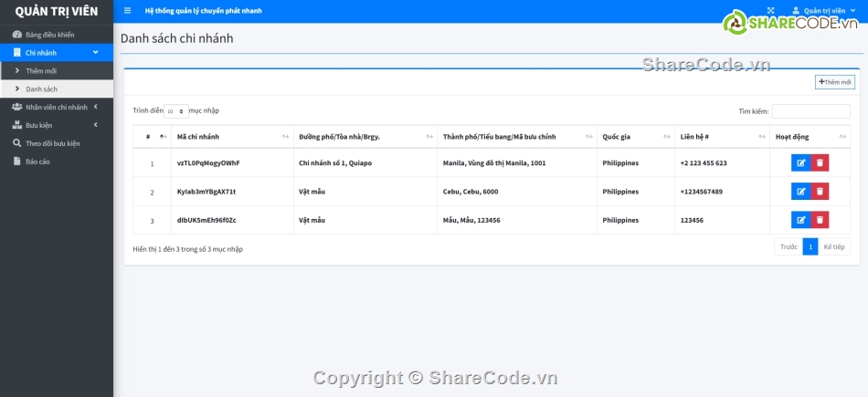The image size is (868, 397).
Task: Toggle fullscreen with the expand arrows icon
Action: (771, 11)
